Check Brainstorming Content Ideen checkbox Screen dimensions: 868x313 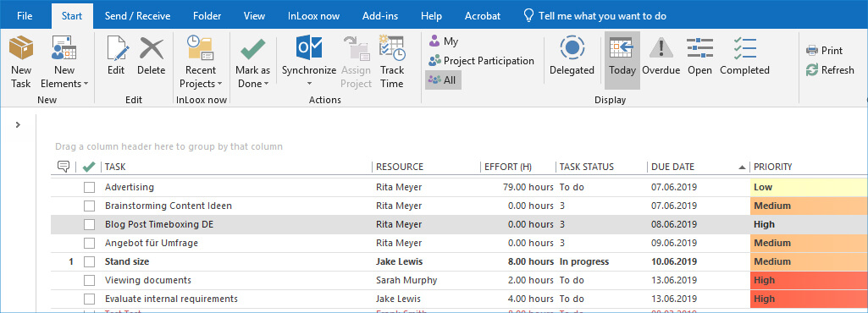[89, 206]
